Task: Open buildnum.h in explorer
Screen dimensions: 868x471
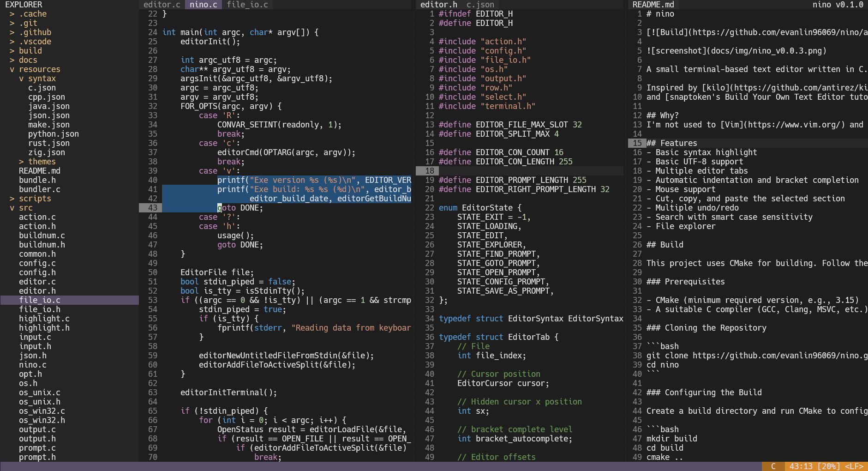Action: (42, 245)
